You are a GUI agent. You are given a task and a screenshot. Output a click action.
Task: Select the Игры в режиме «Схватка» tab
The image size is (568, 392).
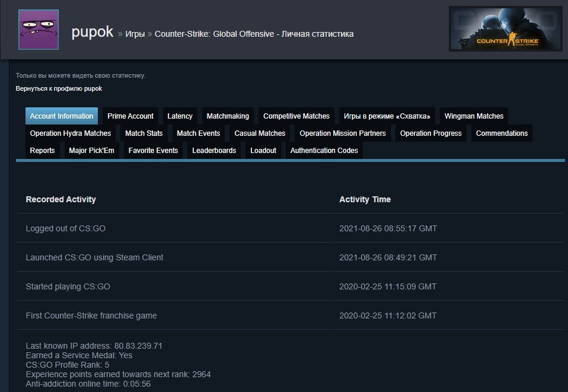(387, 116)
